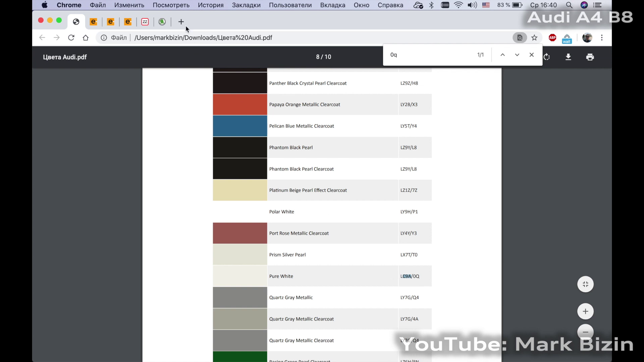
Task: Open the Chrome application menu
Action: 69,5
